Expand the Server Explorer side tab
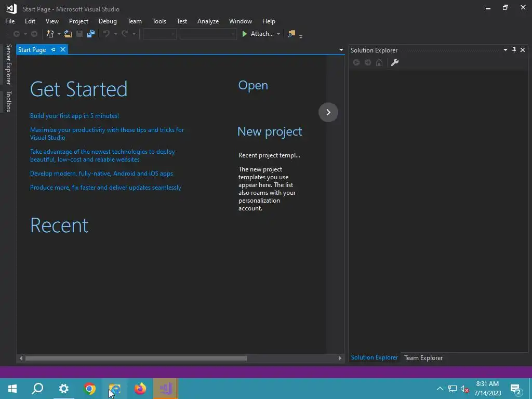This screenshot has height=399, width=532. click(8, 64)
